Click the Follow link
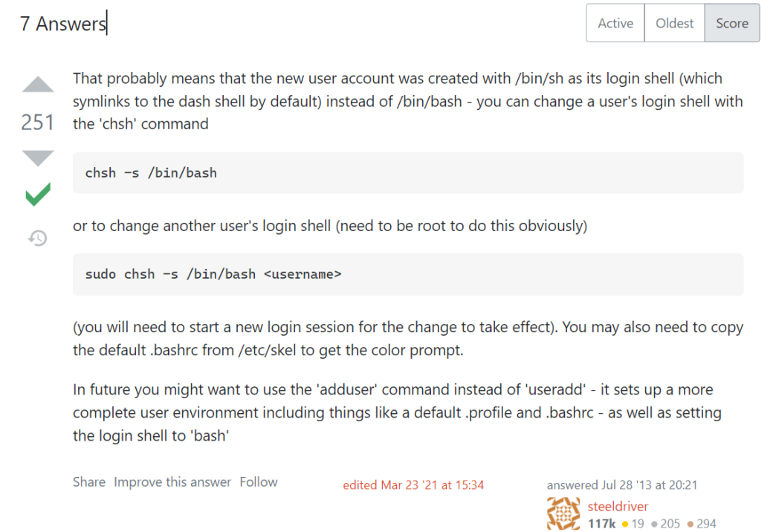773x532 pixels. click(x=259, y=481)
